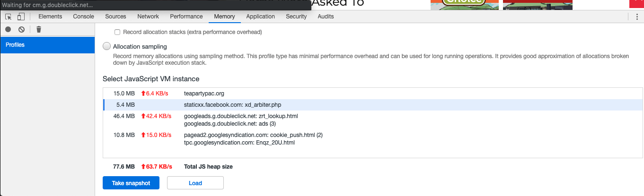Select Profiles in the sidebar
This screenshot has width=644, height=196.
(x=47, y=45)
